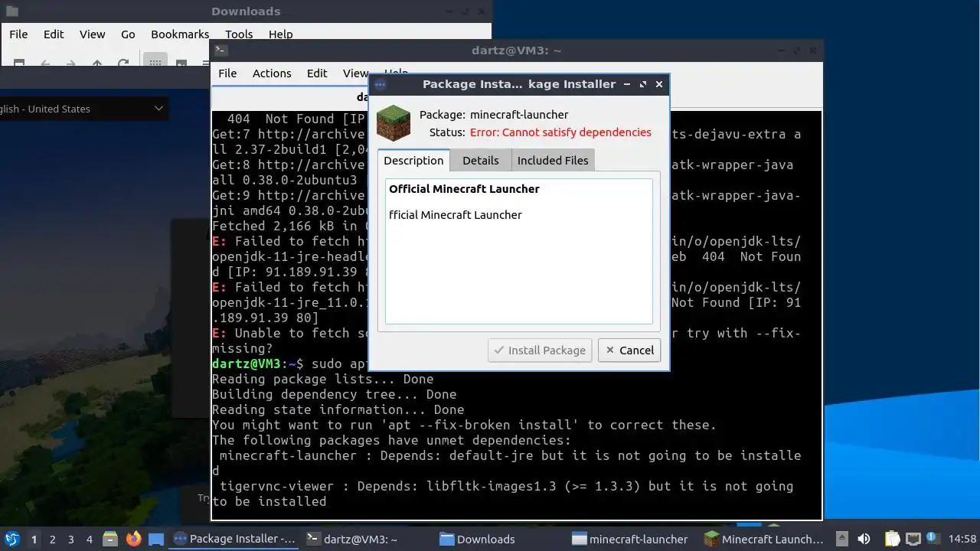
Task: Switch to virtual desktop 2
Action: click(52, 540)
